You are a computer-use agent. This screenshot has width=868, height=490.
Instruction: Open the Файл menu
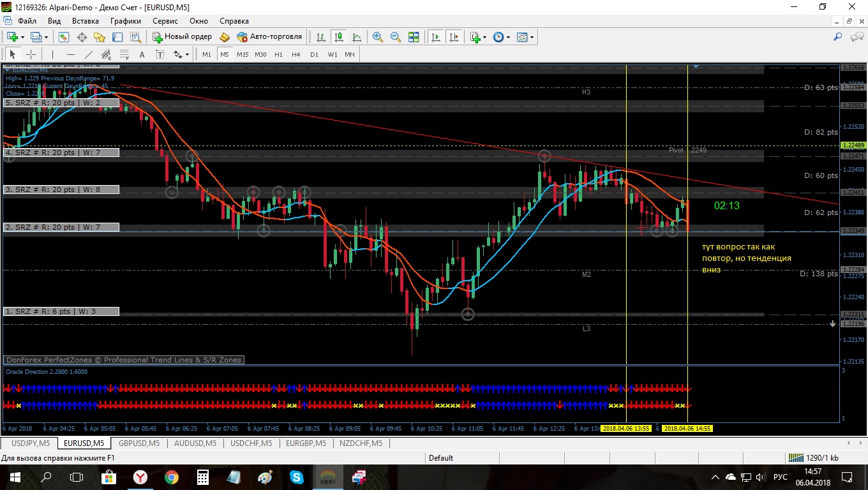point(27,21)
